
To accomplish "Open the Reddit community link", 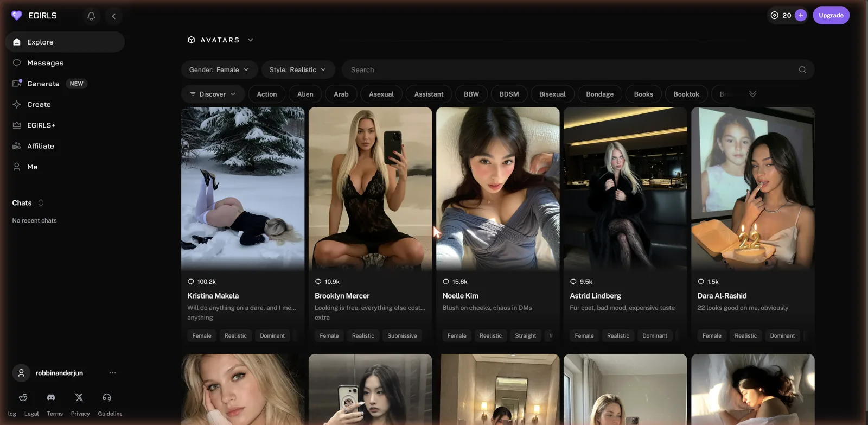I will 23,397.
